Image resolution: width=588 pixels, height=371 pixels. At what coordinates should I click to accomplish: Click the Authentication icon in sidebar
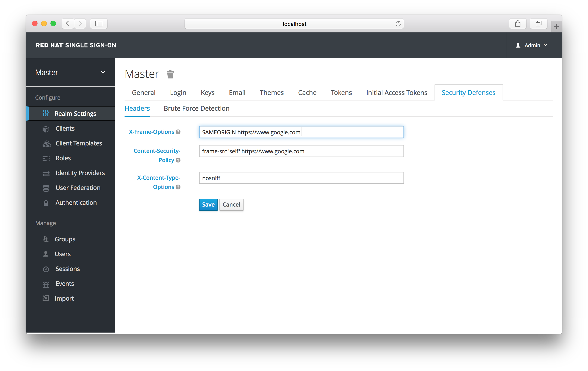pos(46,202)
